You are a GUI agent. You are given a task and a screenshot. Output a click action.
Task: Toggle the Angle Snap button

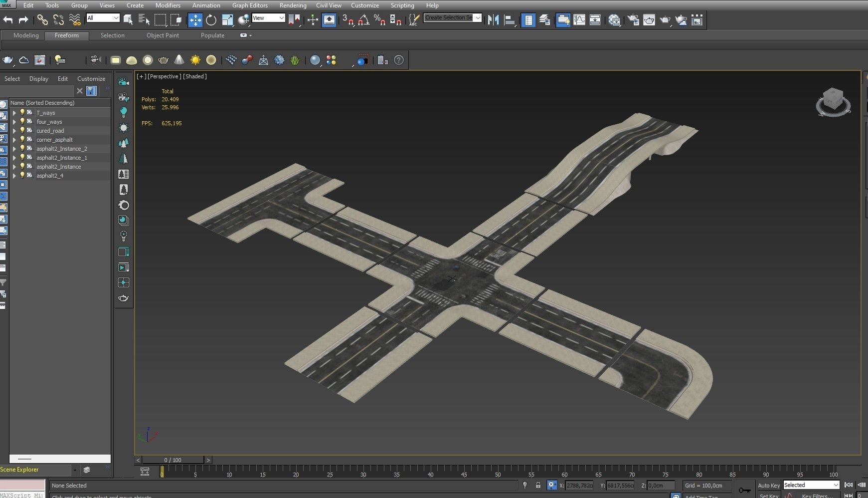[364, 20]
